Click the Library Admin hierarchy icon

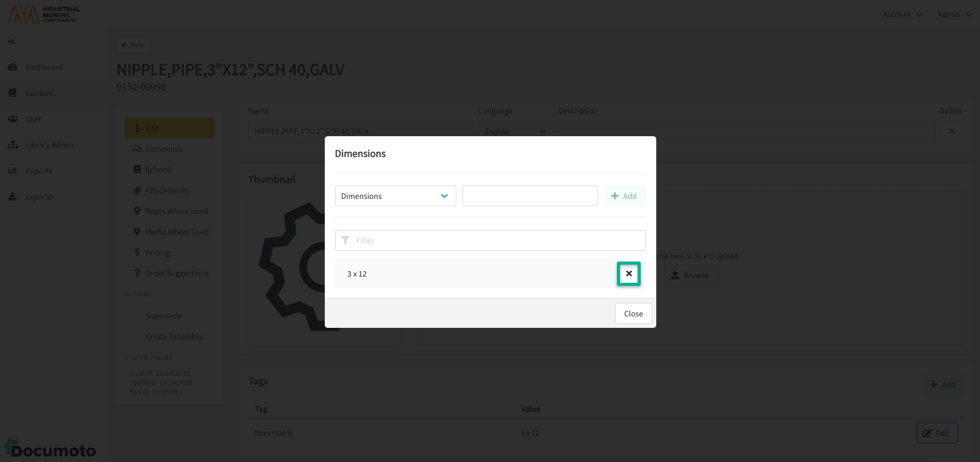click(x=13, y=145)
